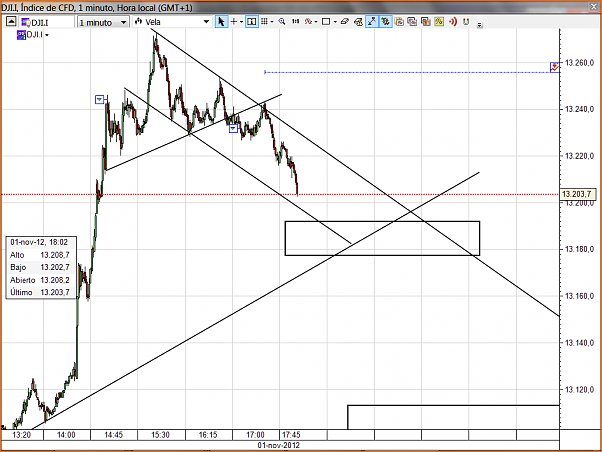
Task: Click the 15:30 time axis label
Action: pos(160,435)
